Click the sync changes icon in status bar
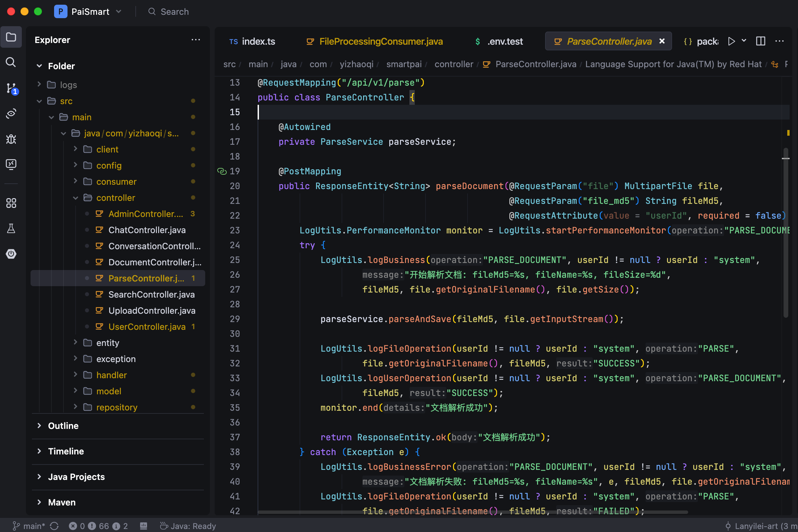The width and height of the screenshot is (798, 532). [x=54, y=526]
